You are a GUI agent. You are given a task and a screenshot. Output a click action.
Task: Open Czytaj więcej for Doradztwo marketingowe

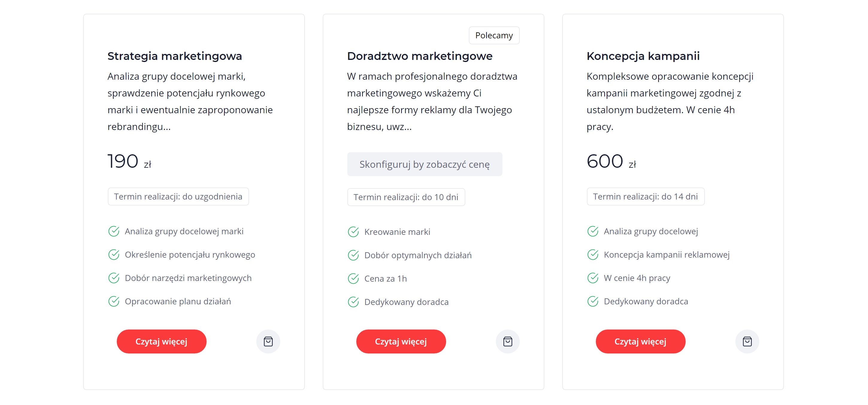(401, 341)
